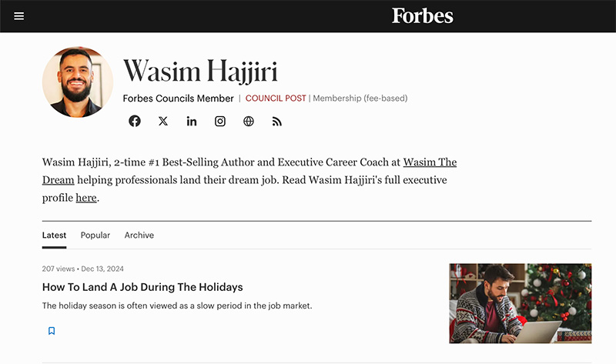The width and height of the screenshot is (616, 364).
Task: Bookmark the holiday job article
Action: (52, 331)
